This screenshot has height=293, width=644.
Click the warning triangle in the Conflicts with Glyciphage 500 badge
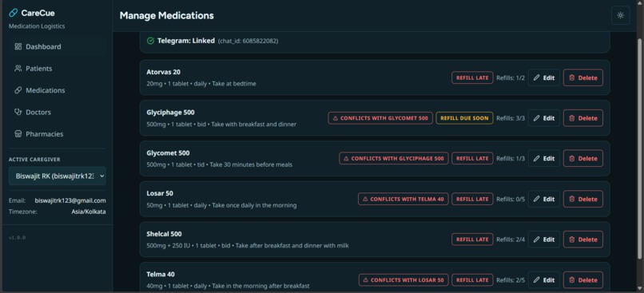click(346, 158)
